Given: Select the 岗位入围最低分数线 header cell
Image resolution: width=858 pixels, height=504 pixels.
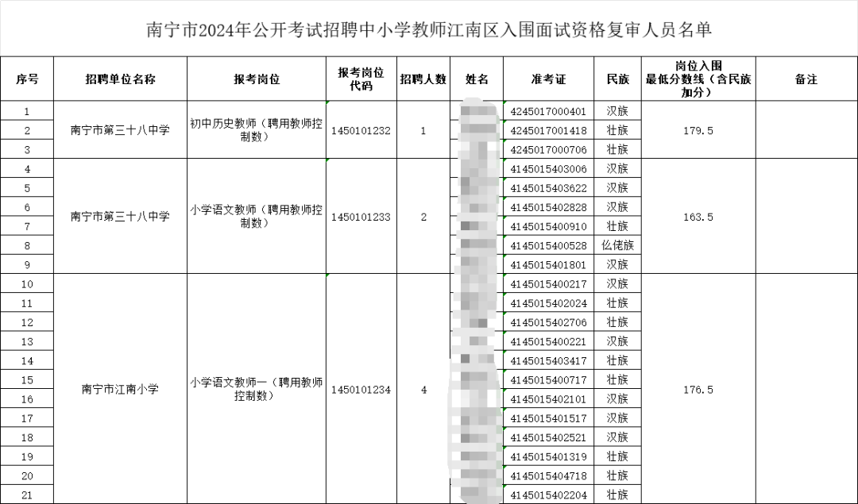Looking at the screenshot, I should (x=699, y=79).
